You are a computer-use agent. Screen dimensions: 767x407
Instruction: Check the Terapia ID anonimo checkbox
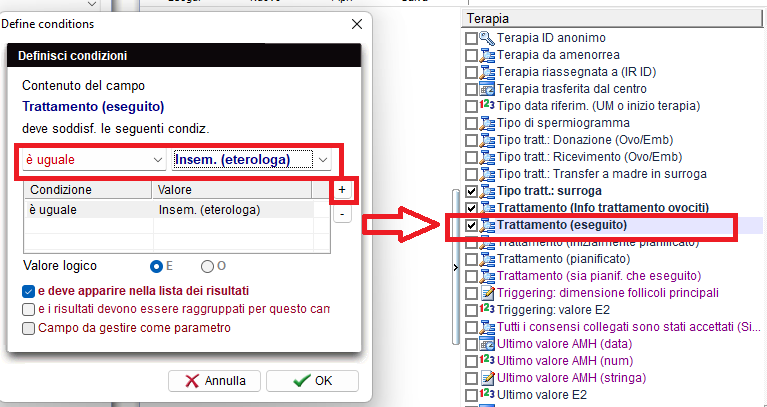pos(471,38)
